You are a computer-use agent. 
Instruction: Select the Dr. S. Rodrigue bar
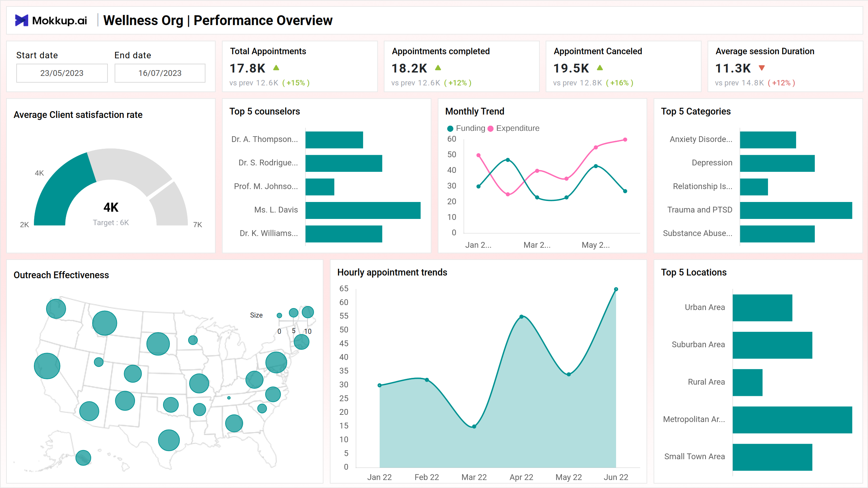point(344,163)
